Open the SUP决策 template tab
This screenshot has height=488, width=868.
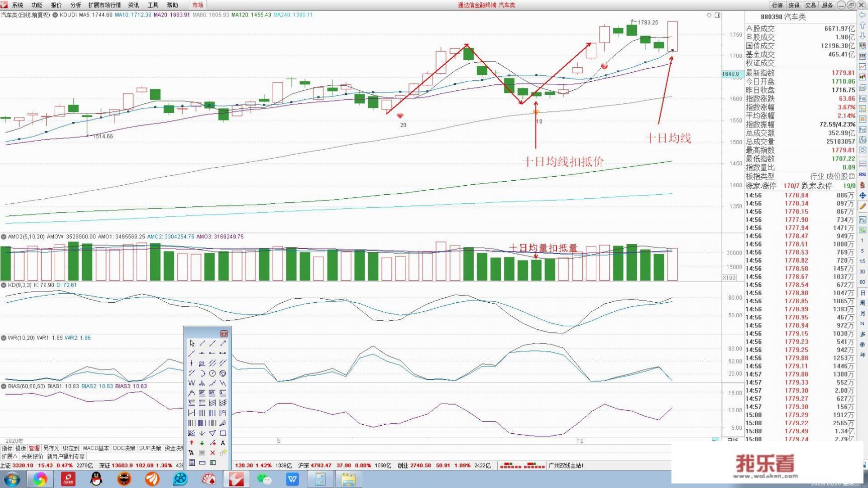coord(150,448)
